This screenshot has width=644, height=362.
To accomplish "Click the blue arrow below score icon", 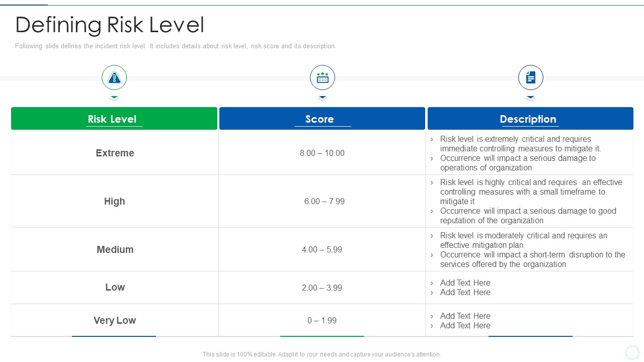I will click(x=323, y=98).
